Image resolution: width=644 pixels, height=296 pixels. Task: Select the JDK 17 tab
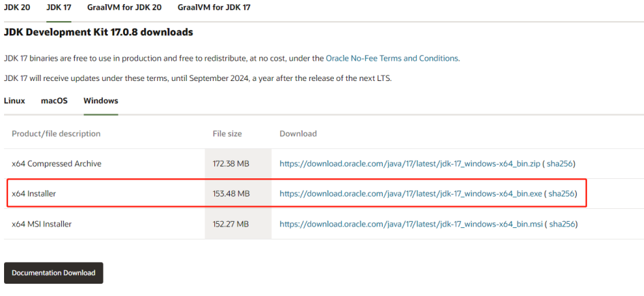[58, 7]
